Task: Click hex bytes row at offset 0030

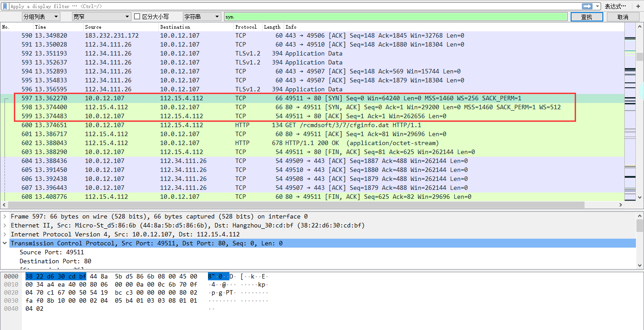Action: 111,300
